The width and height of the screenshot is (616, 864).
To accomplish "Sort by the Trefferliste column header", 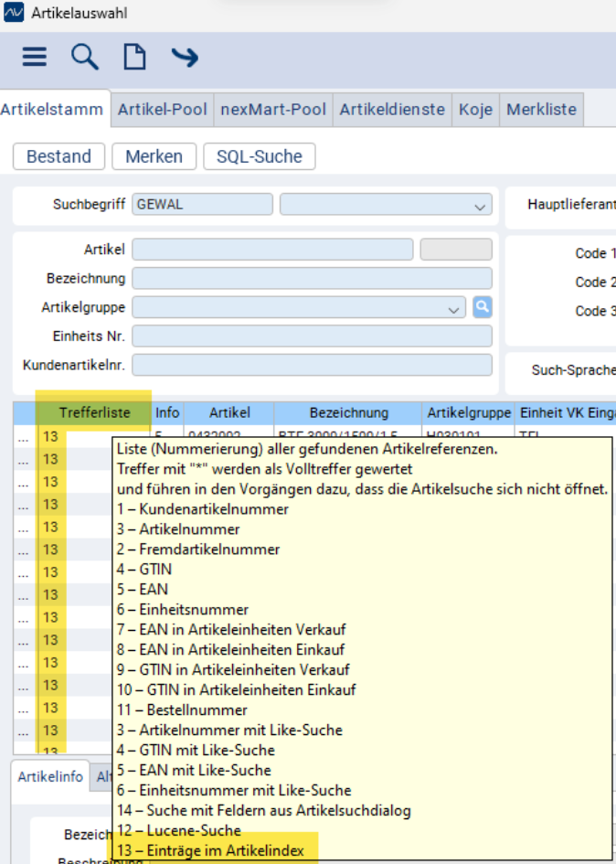I will [93, 413].
